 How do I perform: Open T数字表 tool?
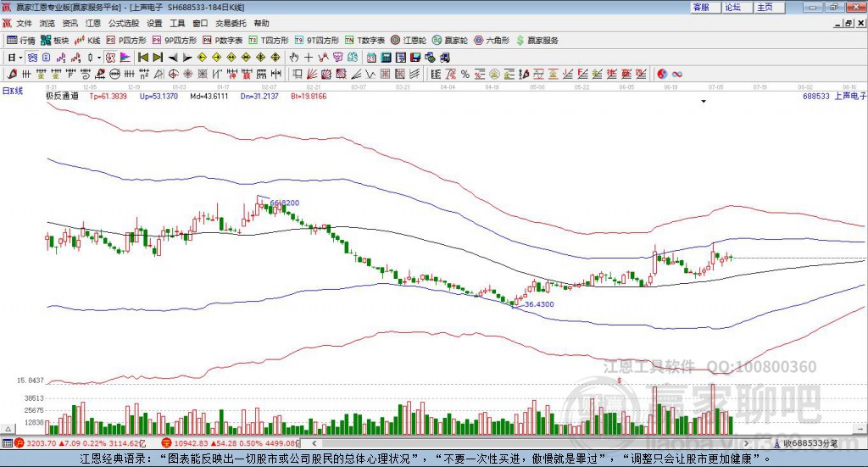pos(365,41)
